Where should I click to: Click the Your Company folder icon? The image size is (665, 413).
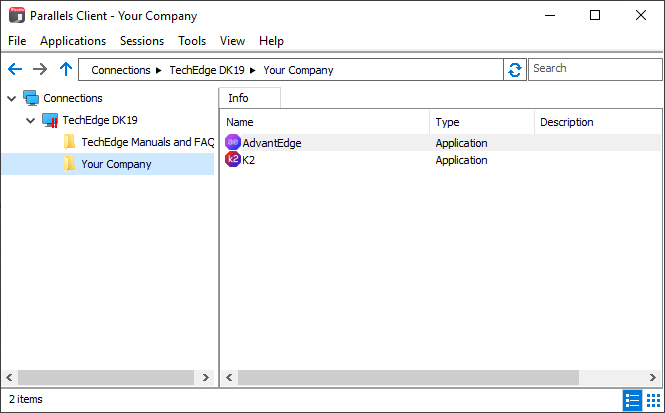click(x=70, y=164)
